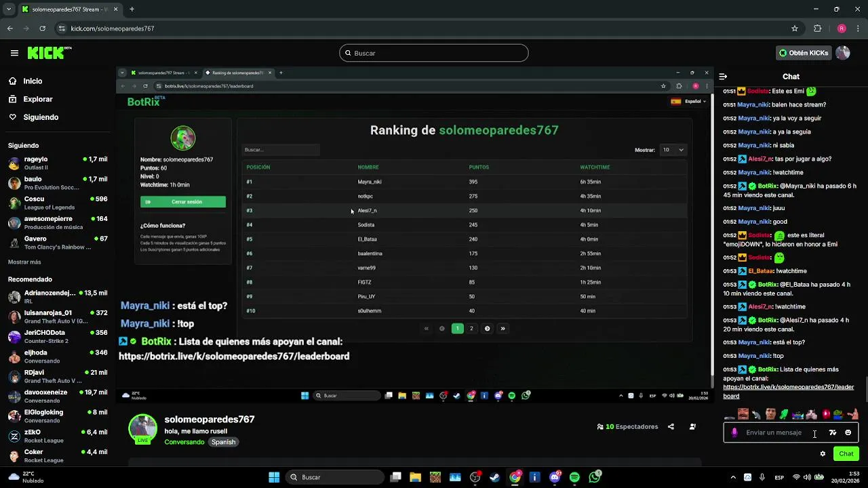The image size is (868, 488).
Task: Open the 7TV emote menu icon
Action: [833, 432]
